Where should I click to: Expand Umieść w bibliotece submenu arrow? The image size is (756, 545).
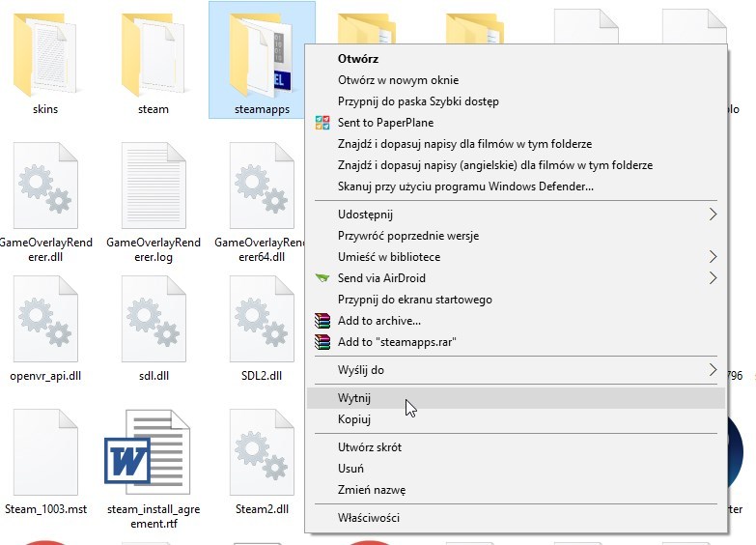pyautogui.click(x=713, y=257)
